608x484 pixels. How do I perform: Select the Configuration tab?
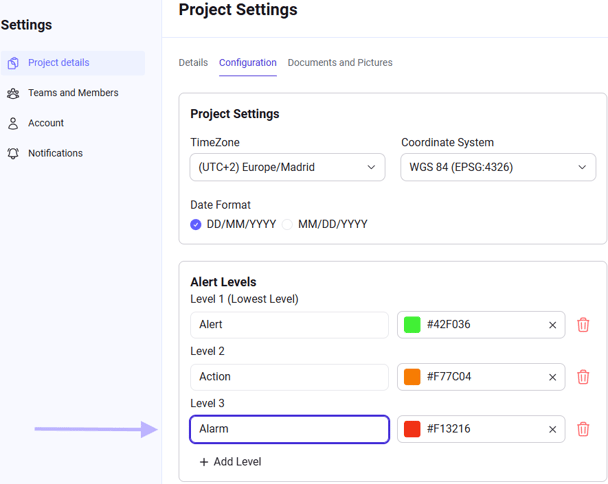tap(248, 63)
